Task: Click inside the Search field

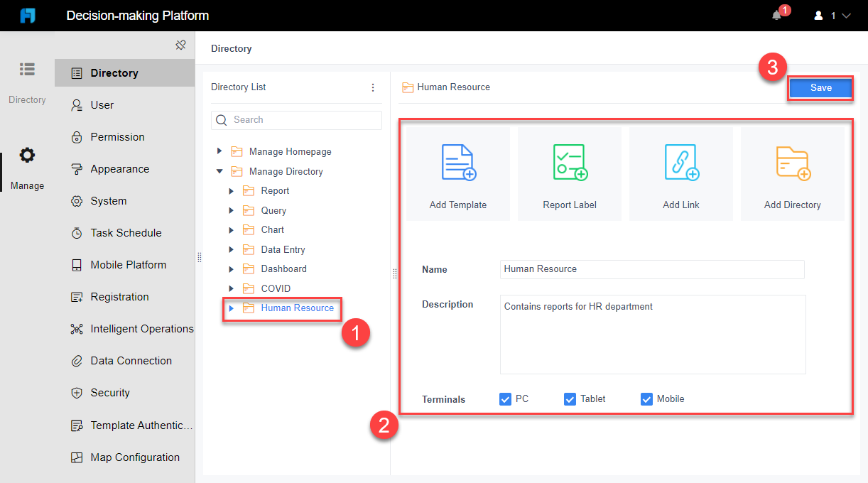Action: tap(298, 119)
